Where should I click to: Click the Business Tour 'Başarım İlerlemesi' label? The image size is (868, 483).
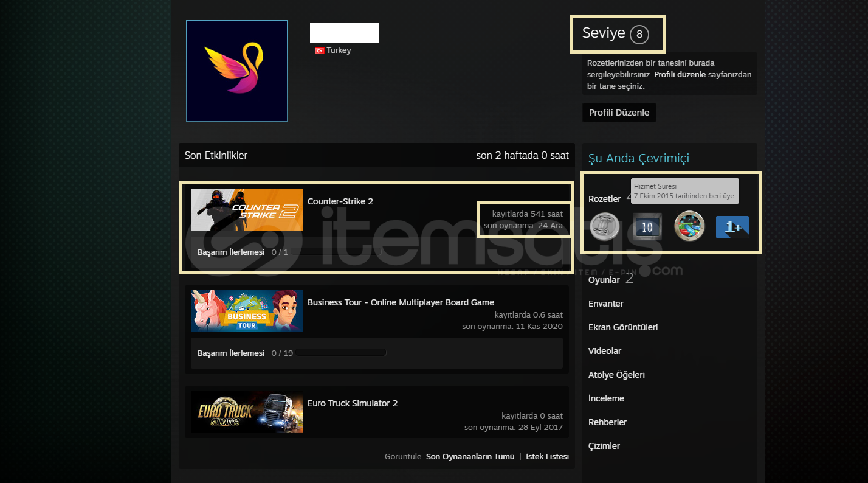click(231, 353)
